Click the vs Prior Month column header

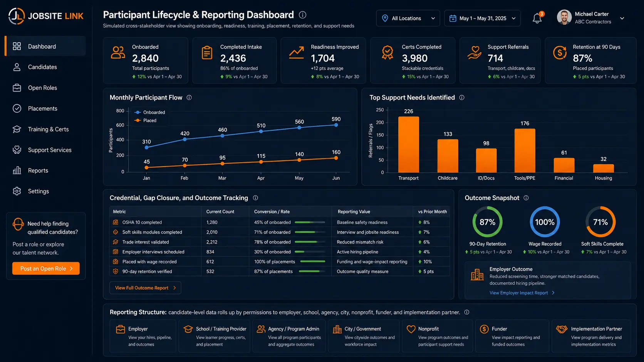tap(433, 212)
